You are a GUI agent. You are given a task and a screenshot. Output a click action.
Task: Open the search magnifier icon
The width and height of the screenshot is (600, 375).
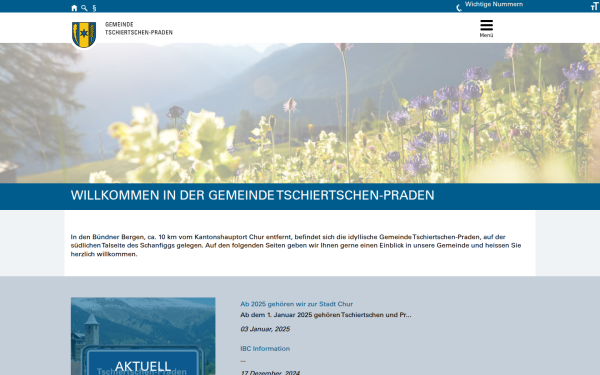pos(84,8)
